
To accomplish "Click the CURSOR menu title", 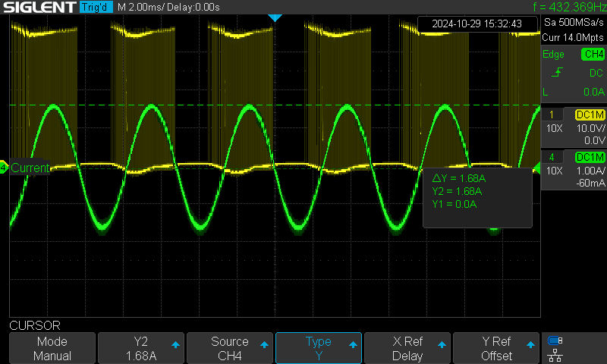I will coord(35,325).
